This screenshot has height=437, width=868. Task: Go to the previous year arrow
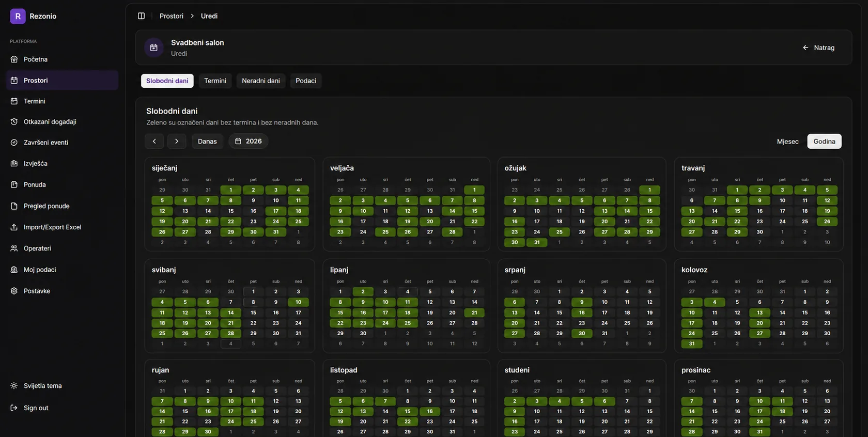(x=154, y=141)
